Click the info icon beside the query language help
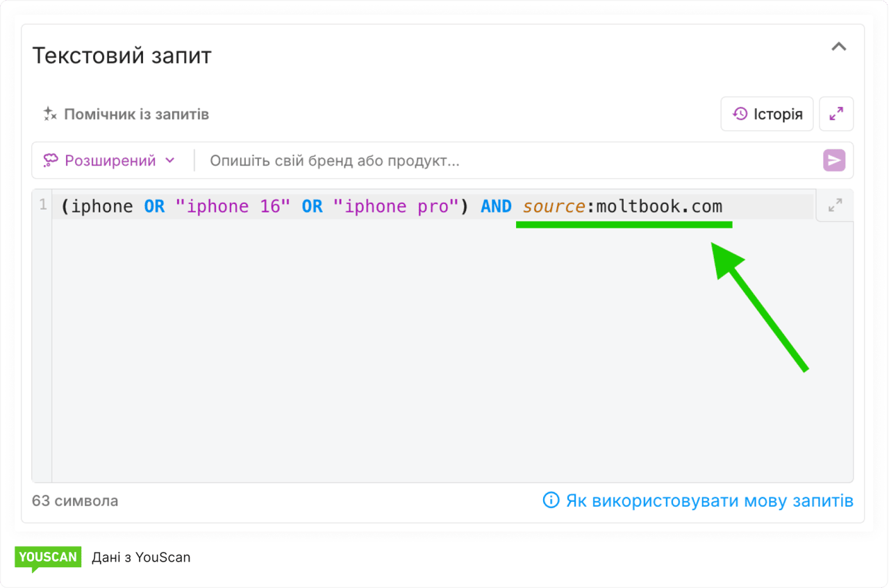 [551, 501]
